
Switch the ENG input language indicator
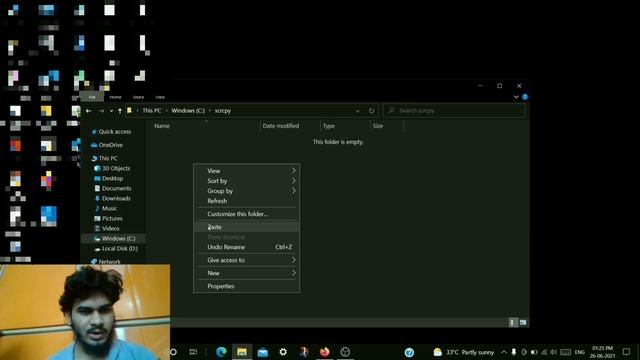(580, 352)
